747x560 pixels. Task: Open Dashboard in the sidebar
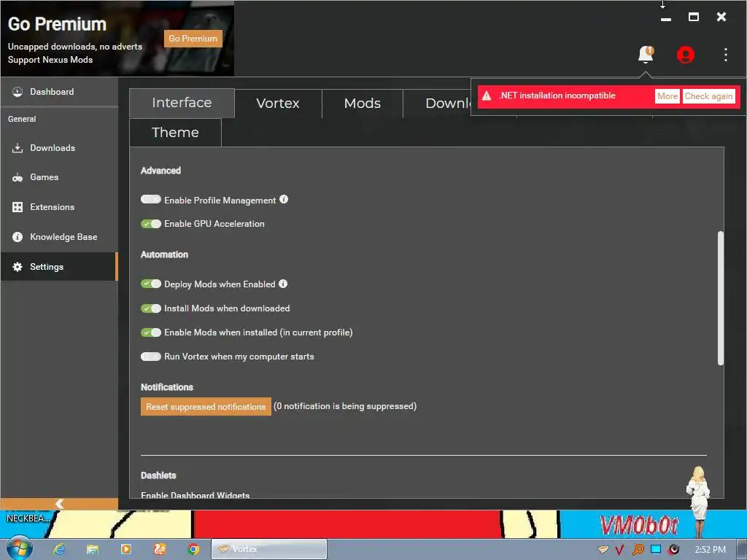pos(59,92)
